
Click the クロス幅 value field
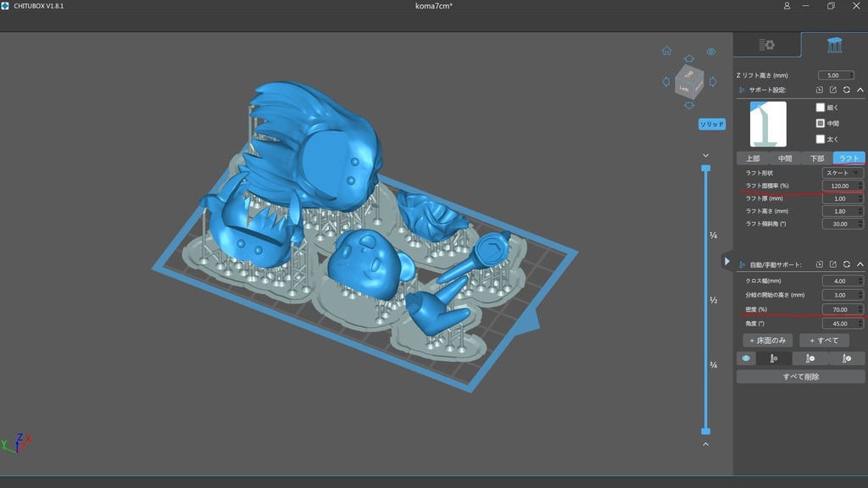point(843,281)
